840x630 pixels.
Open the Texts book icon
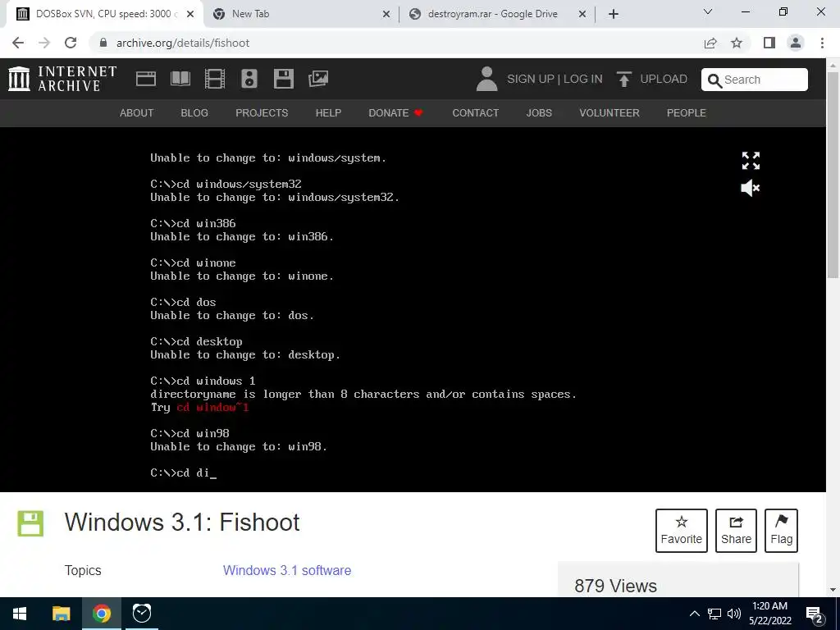pos(180,79)
